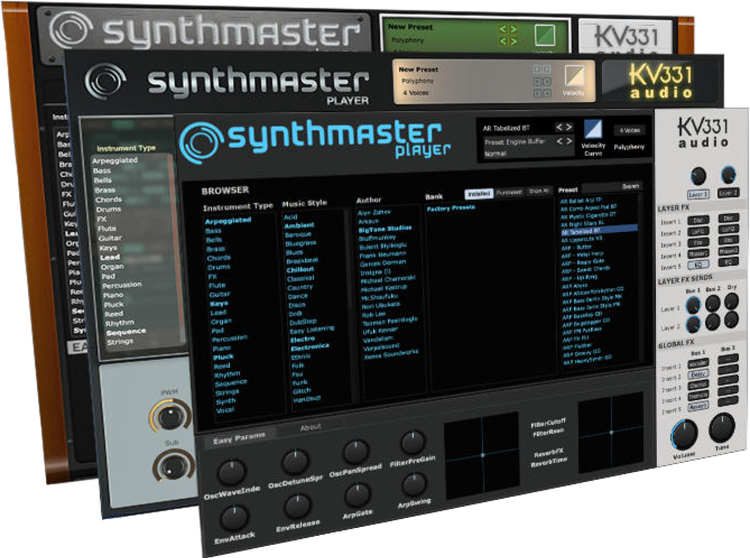The image size is (750, 558).
Task: Select Arpeggiated in Instrument Type list
Action: point(227,221)
